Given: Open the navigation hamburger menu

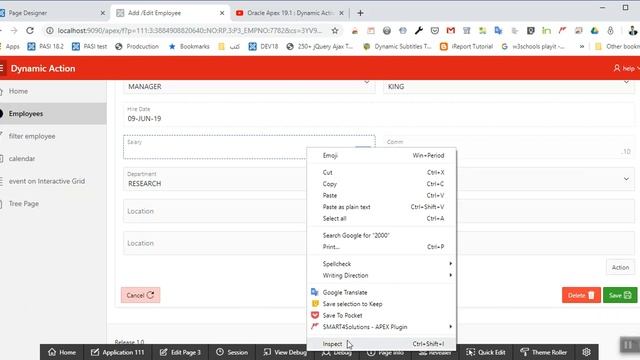Looking at the screenshot, I should (2, 68).
